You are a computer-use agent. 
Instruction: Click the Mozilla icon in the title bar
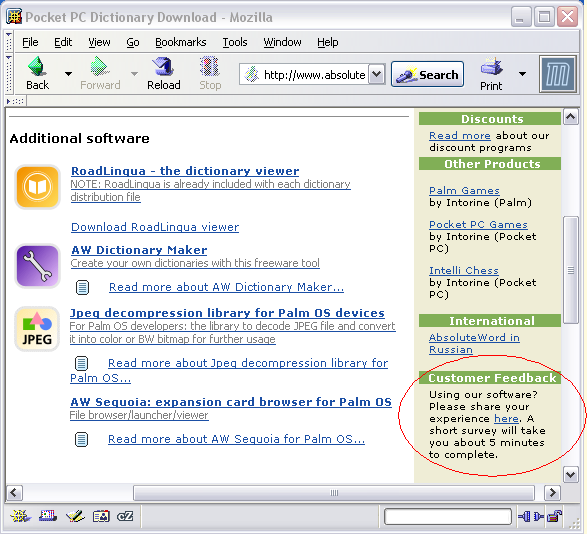point(14,17)
